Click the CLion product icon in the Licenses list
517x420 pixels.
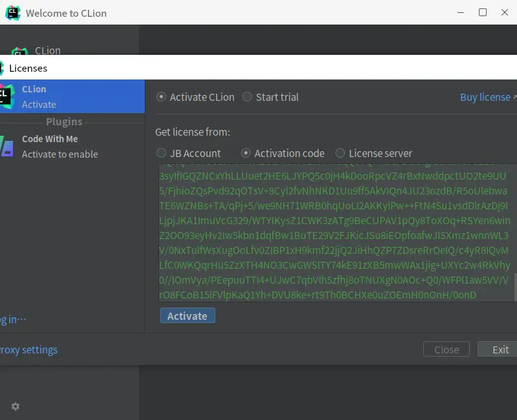[7, 96]
